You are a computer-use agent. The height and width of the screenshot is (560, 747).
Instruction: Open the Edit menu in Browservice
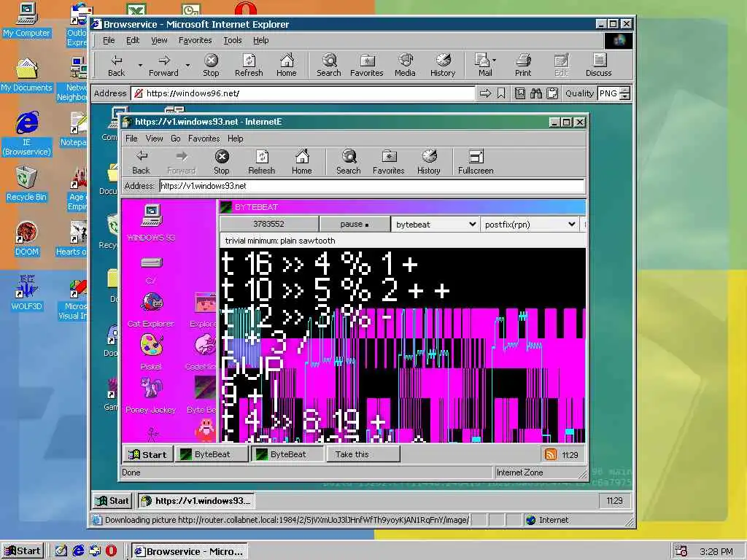point(133,41)
